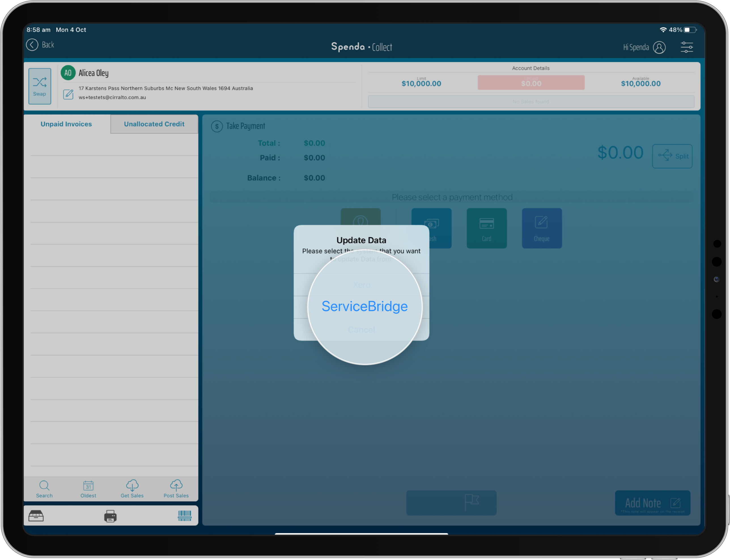Open the cash drawer icon

click(36, 516)
